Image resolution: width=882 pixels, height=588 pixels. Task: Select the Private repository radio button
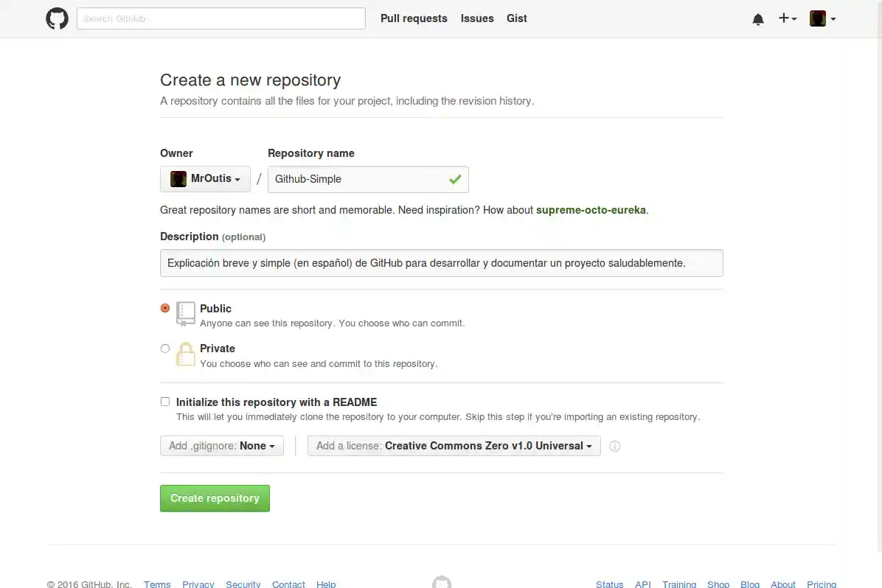[x=165, y=348]
